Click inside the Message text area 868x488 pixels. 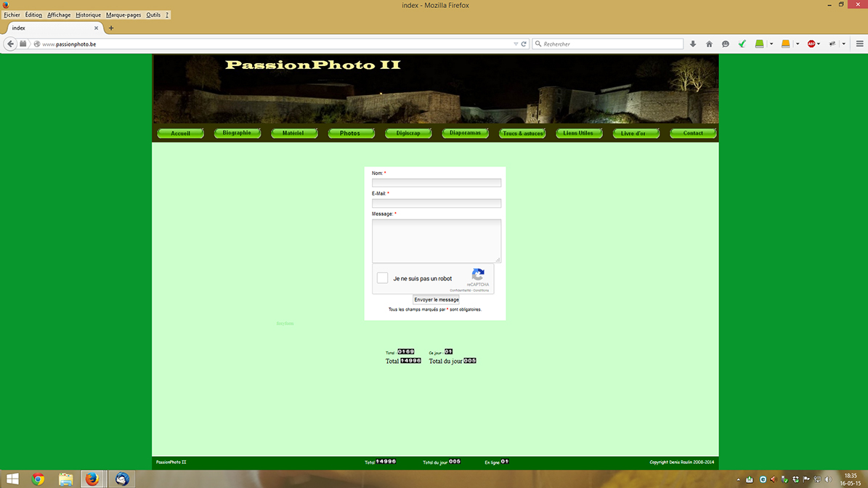pos(436,240)
